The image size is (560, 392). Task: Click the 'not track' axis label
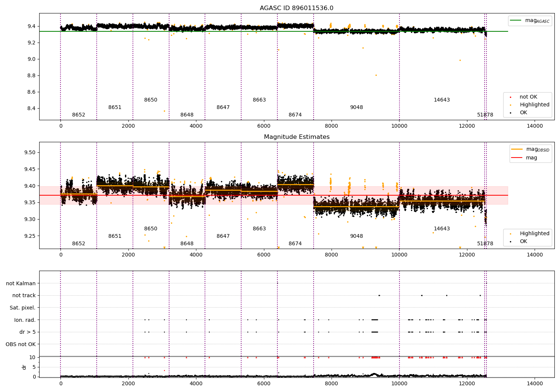tap(24, 295)
